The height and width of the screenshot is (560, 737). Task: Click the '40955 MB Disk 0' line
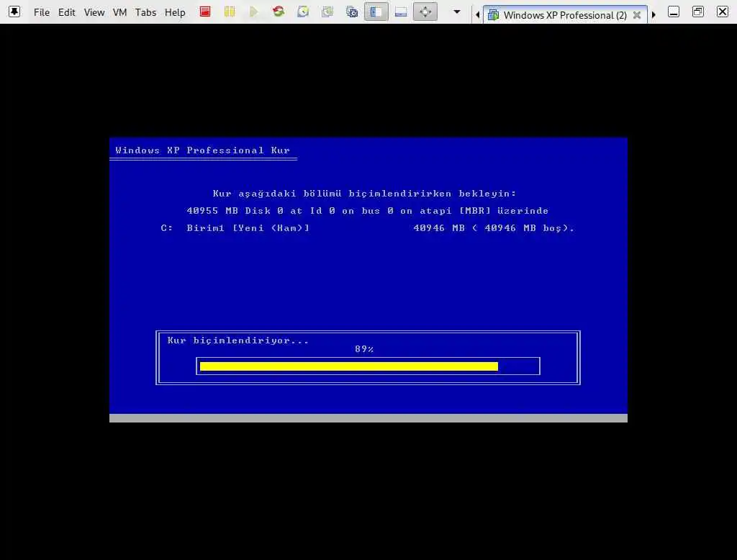(368, 211)
